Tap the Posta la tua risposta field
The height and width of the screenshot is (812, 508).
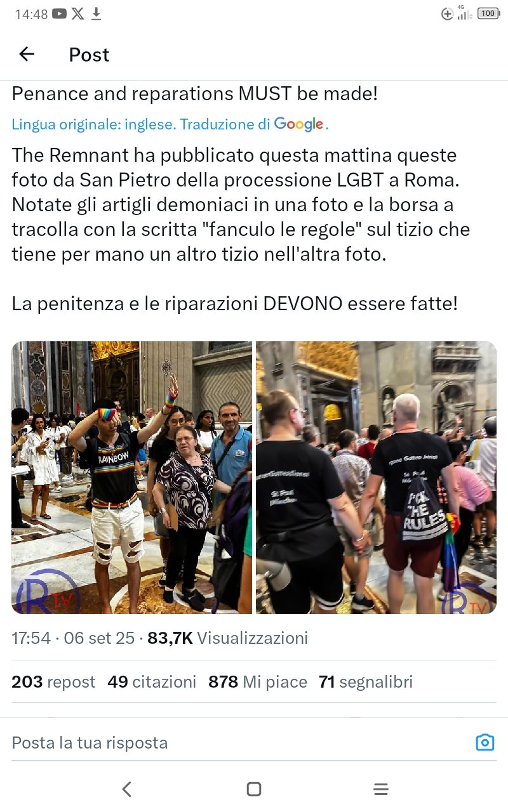241,742
